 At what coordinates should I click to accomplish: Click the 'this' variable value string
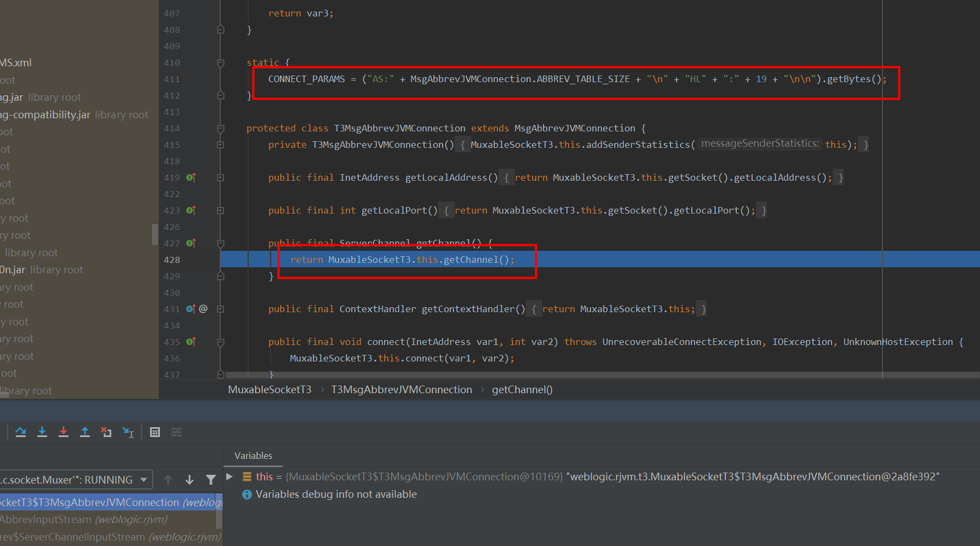coord(753,476)
